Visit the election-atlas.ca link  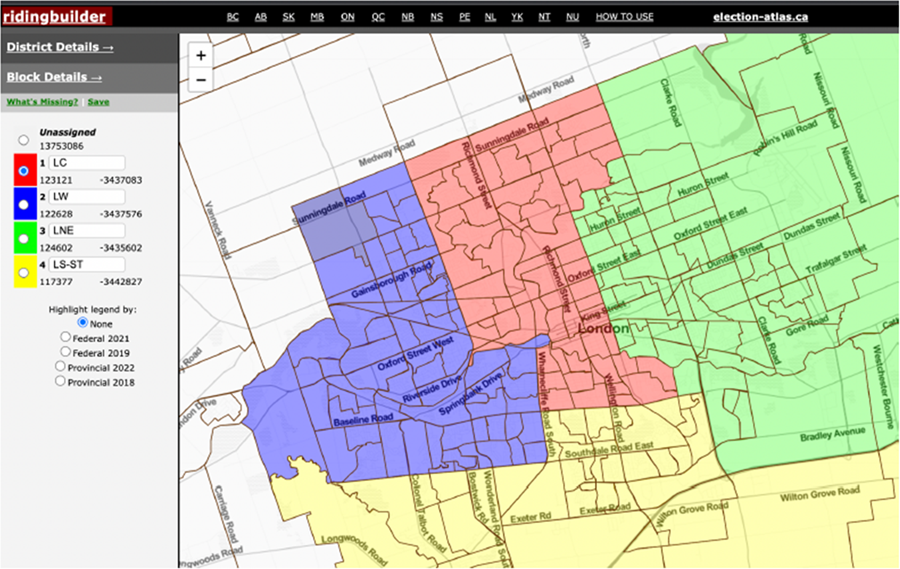coord(761,17)
